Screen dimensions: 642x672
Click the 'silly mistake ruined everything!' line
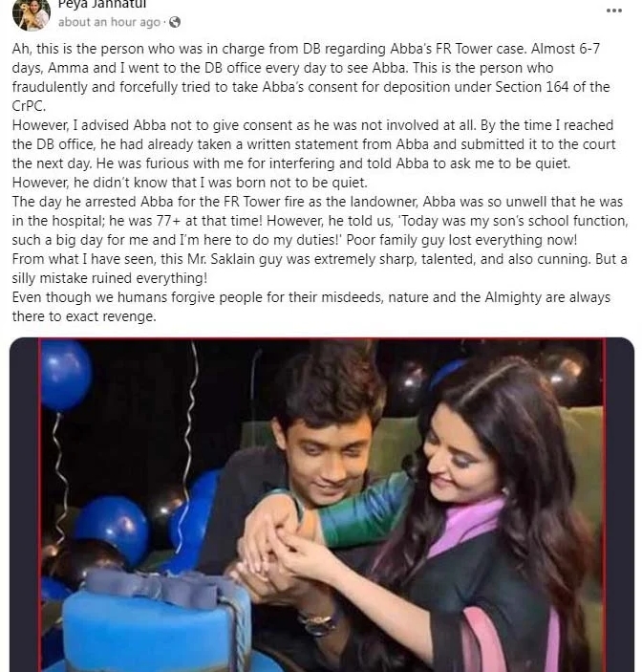[110, 278]
